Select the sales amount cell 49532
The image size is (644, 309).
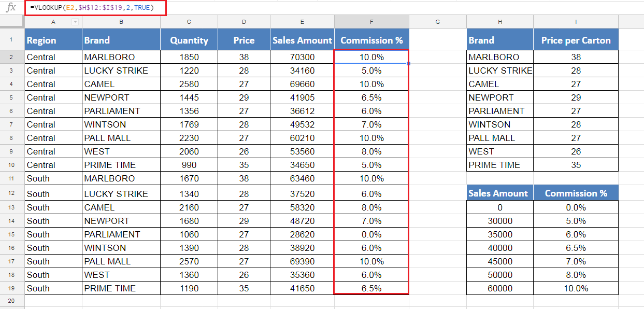pos(302,124)
